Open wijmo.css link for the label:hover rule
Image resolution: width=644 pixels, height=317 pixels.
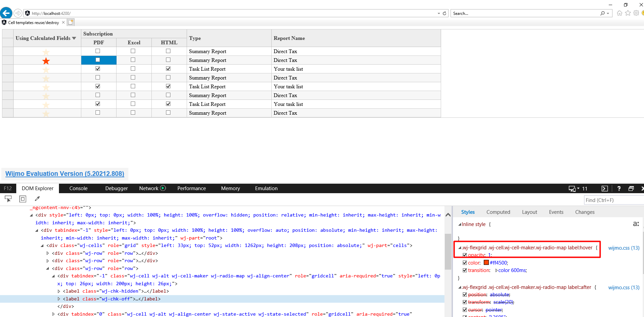[x=624, y=248]
